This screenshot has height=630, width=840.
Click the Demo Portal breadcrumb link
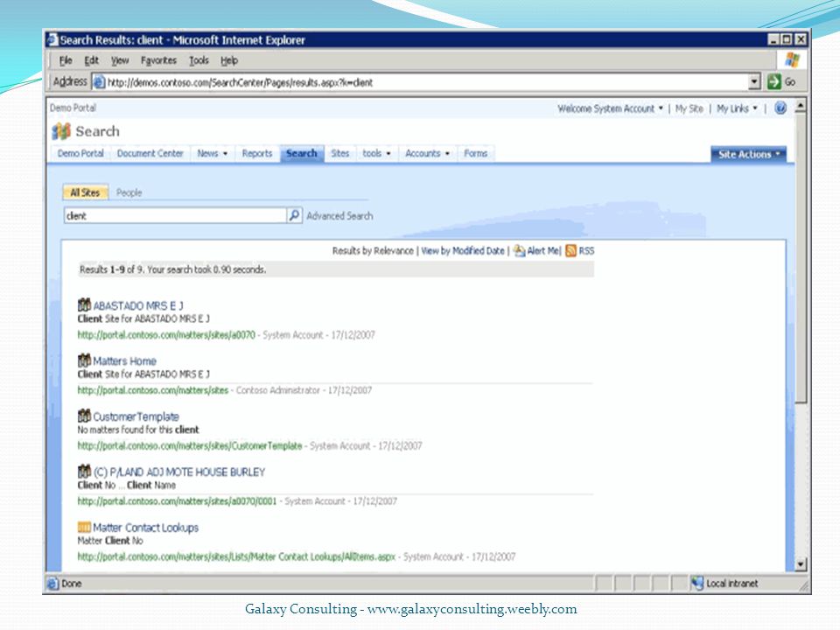click(x=73, y=108)
